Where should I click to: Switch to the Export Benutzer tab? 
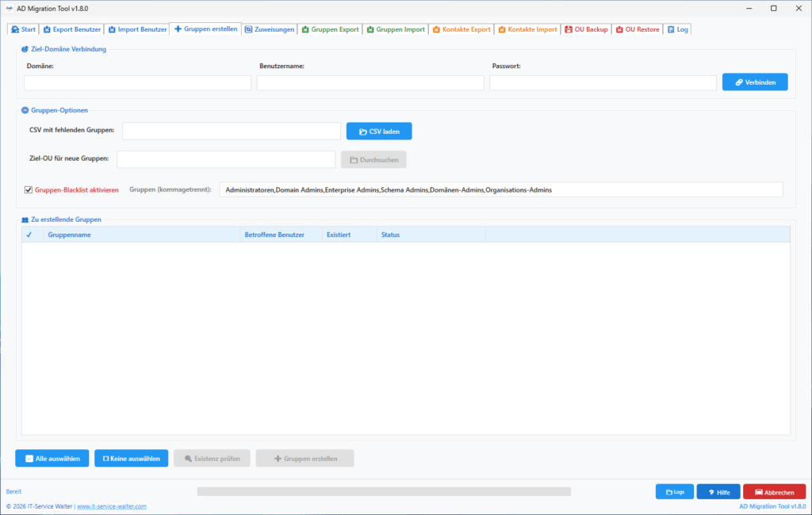72,29
